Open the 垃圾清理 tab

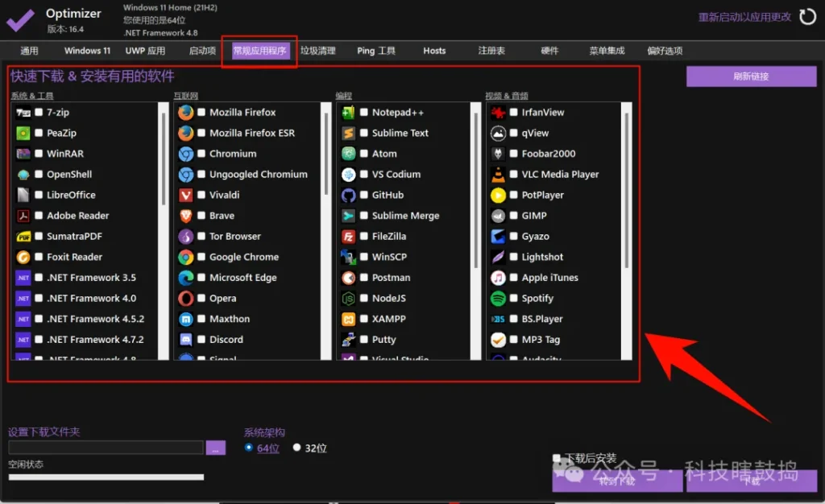click(x=317, y=51)
